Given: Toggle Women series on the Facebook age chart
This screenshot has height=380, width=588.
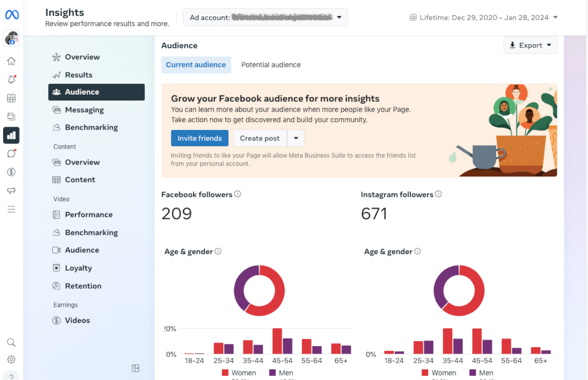Looking at the screenshot, I should click(240, 372).
